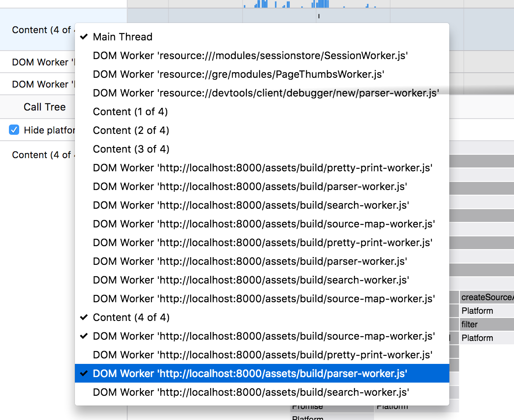Choose the PageThumbsWorker.js DOM Worker thread
The width and height of the screenshot is (514, 420).
point(238,74)
